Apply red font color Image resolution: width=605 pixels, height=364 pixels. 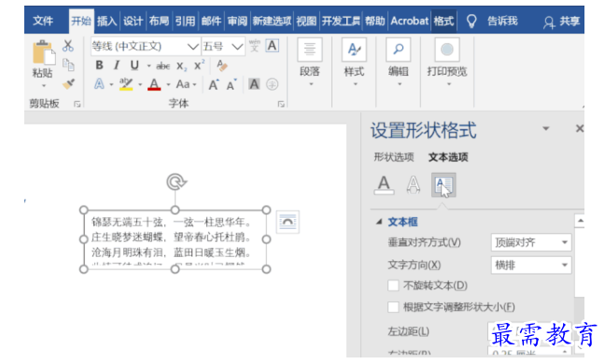[x=154, y=84]
